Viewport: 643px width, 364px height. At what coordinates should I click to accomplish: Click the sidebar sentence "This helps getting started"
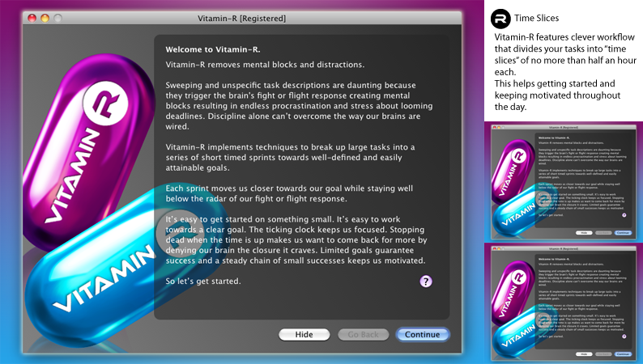(x=557, y=95)
